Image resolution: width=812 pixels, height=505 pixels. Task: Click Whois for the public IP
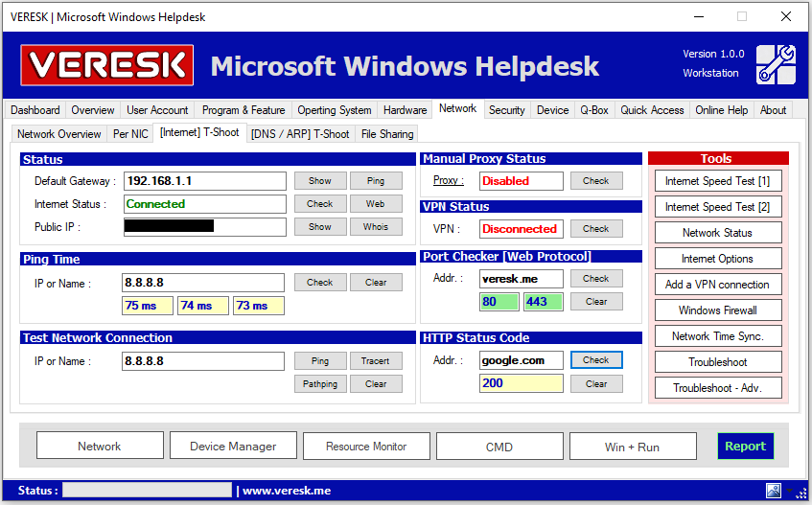pyautogui.click(x=375, y=227)
